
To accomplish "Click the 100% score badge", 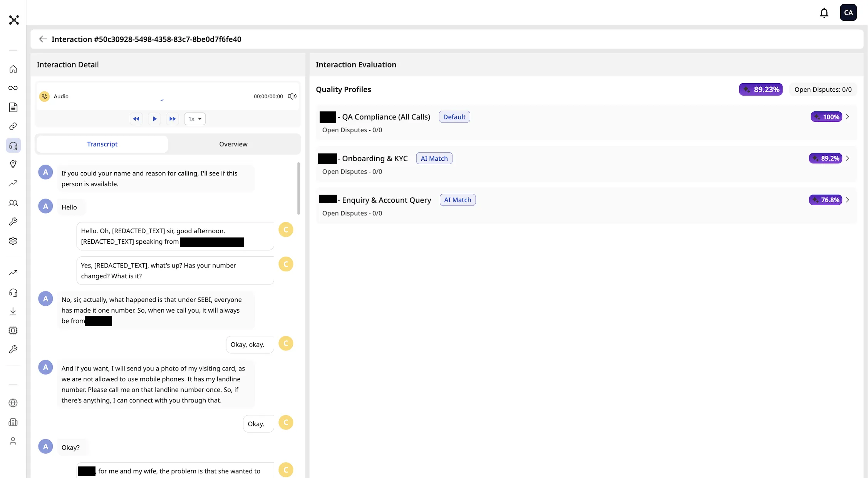I will click(x=826, y=117).
